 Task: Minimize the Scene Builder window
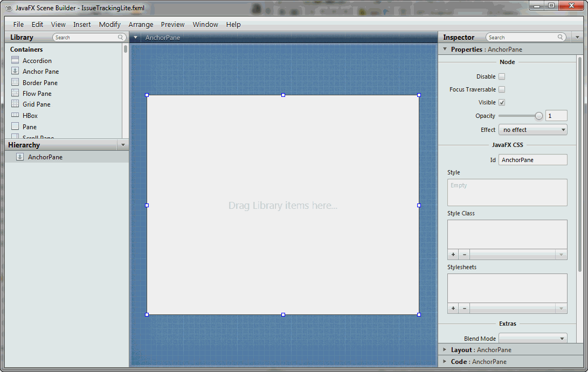pos(537,5)
